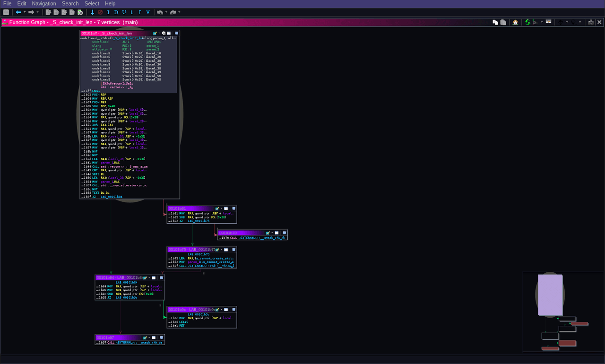This screenshot has width=605, height=364.
Task: Copy using the copy icon in graph header
Action: [x=495, y=22]
